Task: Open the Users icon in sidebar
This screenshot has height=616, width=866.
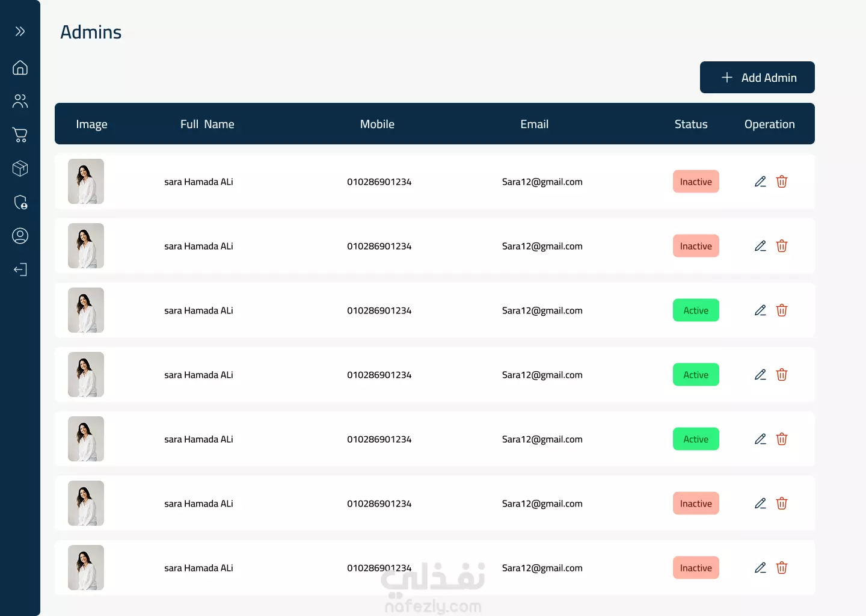Action: click(20, 101)
